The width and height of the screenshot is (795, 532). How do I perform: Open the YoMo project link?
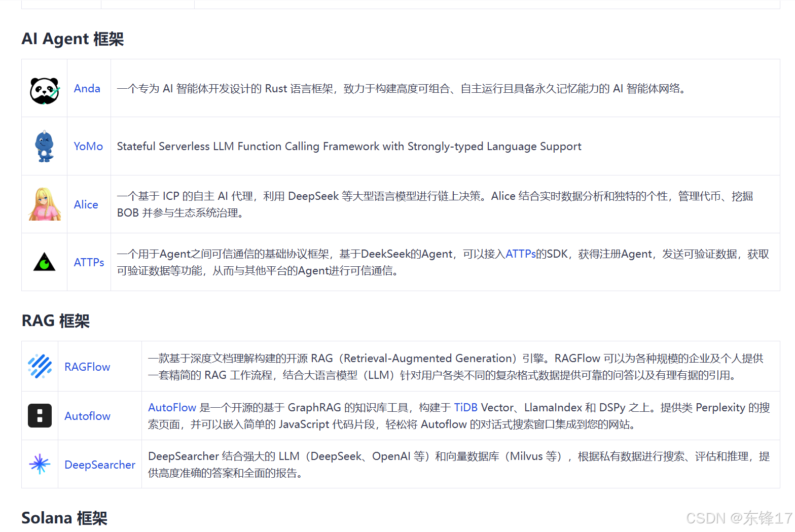click(x=88, y=147)
